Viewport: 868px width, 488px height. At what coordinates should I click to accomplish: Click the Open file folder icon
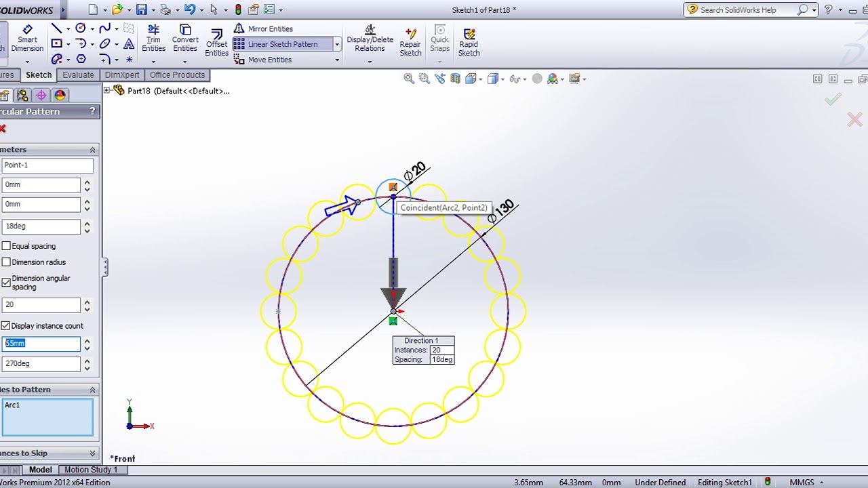coord(117,9)
